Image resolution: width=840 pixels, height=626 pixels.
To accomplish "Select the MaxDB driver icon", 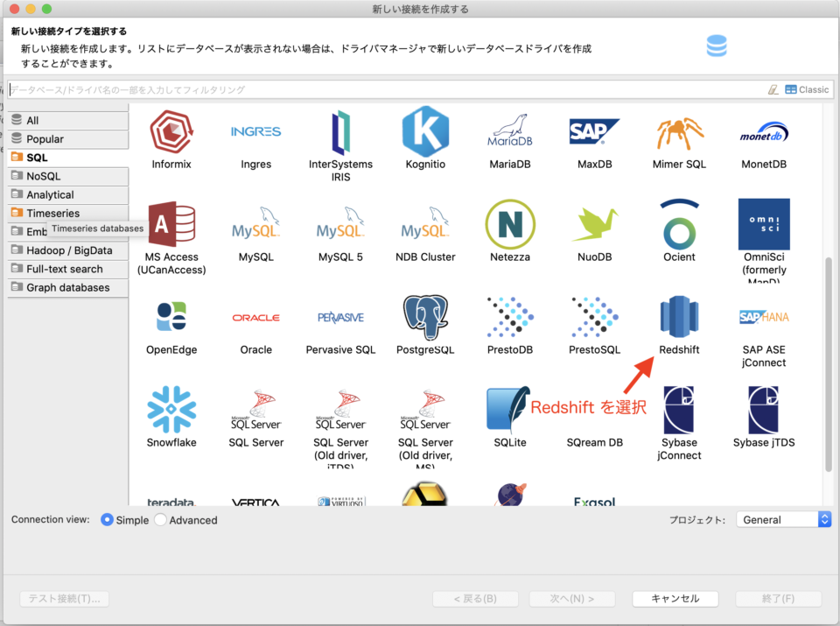I will [595, 132].
